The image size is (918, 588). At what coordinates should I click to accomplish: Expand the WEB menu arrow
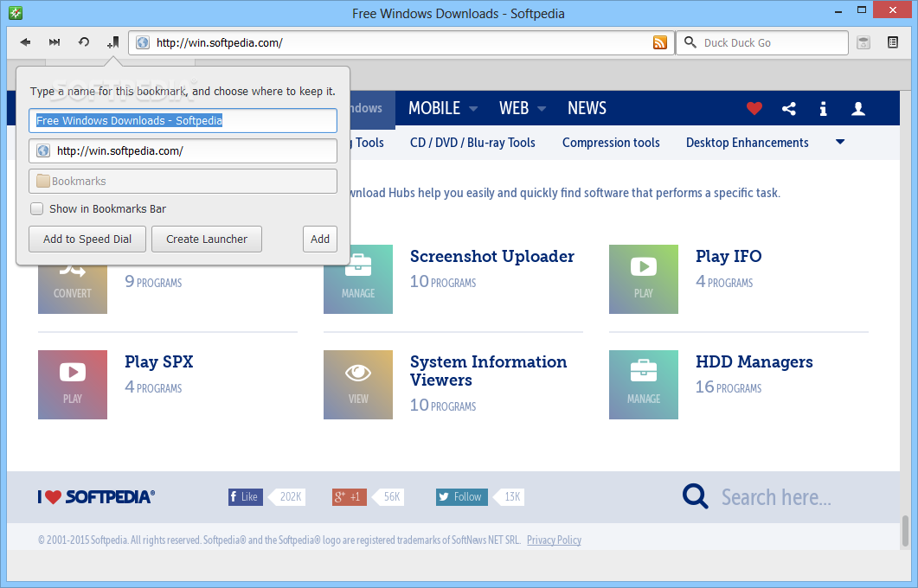coord(542,109)
